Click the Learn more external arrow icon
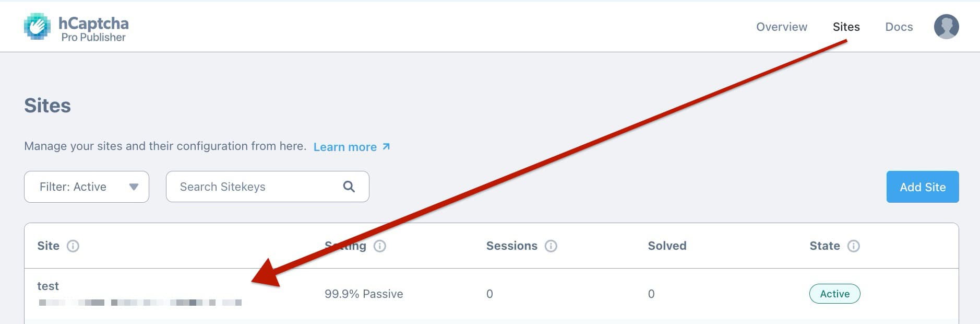This screenshot has width=980, height=324. point(386,147)
